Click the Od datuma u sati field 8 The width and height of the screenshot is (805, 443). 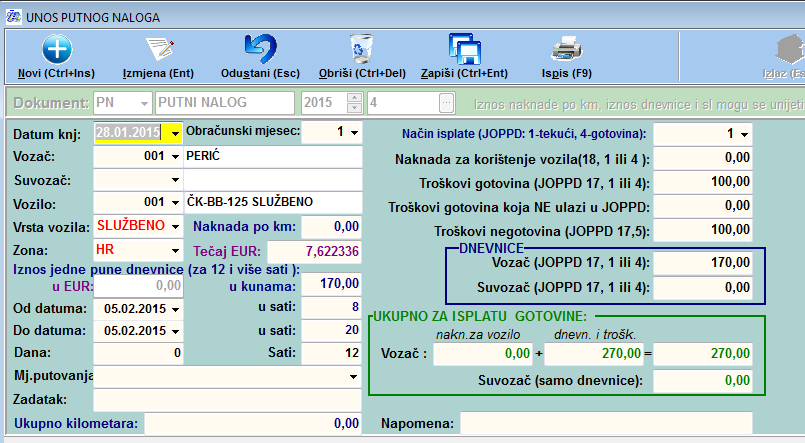tap(331, 307)
